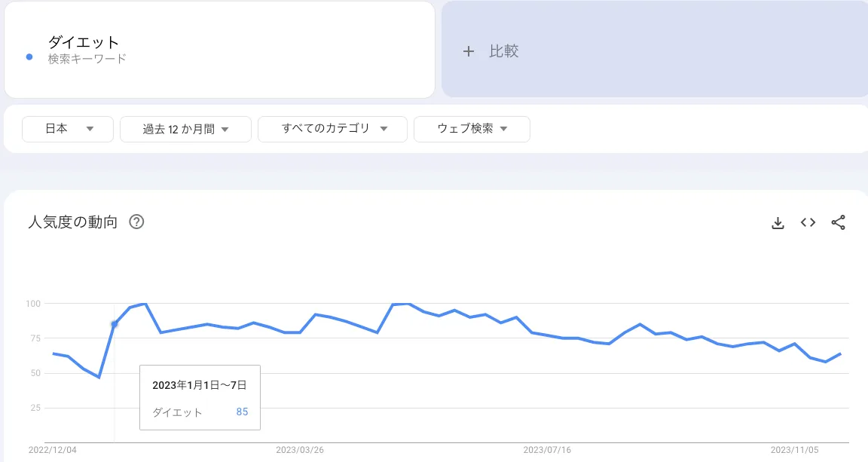Open the embed code for the chart
This screenshot has width=868, height=462.
(x=807, y=222)
